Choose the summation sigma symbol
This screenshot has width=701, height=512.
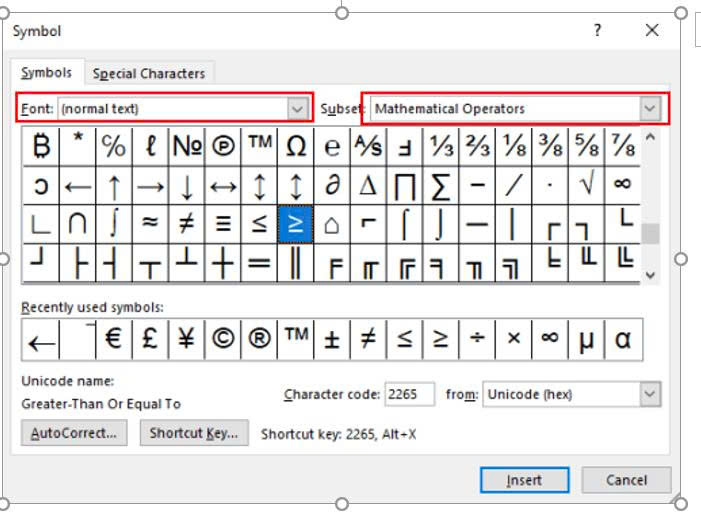coord(441,185)
